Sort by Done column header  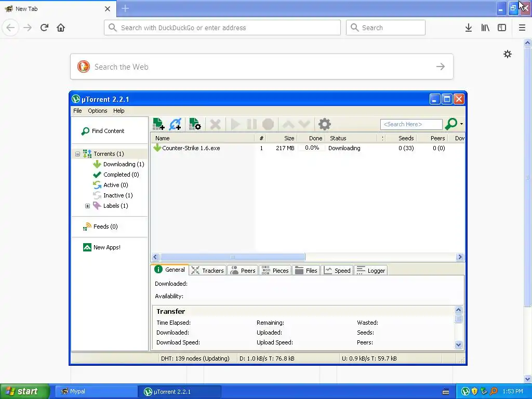coord(311,138)
